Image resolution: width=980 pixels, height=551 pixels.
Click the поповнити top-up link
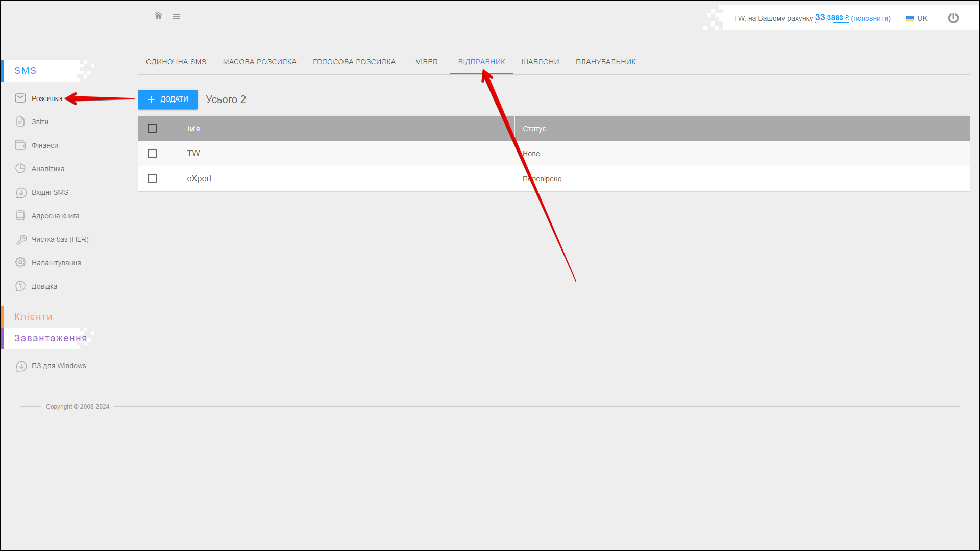click(x=870, y=18)
